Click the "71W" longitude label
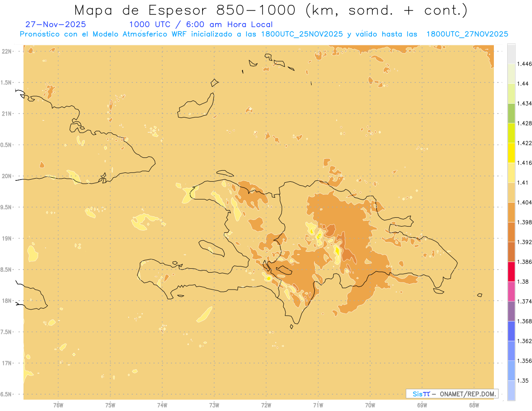Image resolution: width=532 pixels, height=411 pixels. [x=318, y=405]
